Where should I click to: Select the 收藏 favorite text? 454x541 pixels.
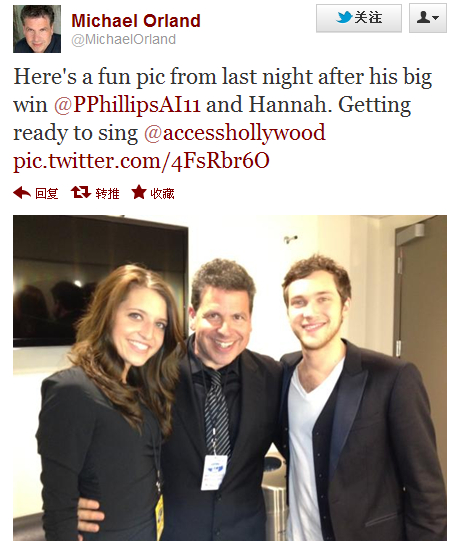pyautogui.click(x=162, y=193)
